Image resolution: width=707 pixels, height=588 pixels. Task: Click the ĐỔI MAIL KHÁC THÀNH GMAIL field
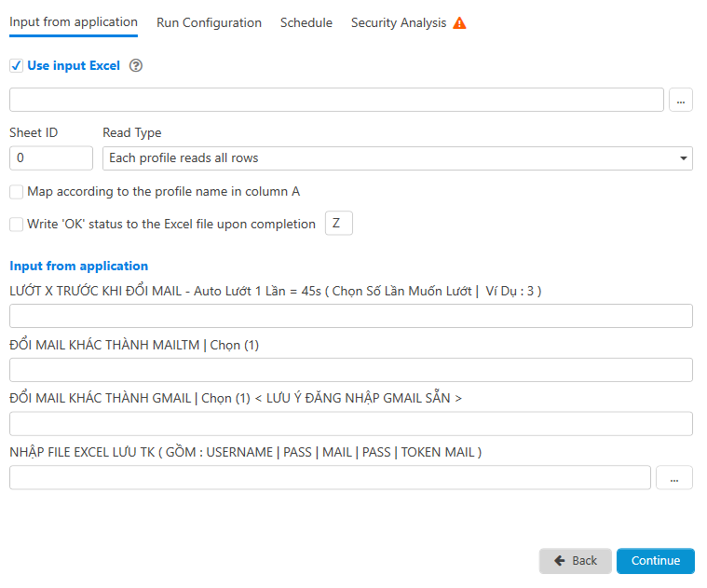[x=351, y=424]
